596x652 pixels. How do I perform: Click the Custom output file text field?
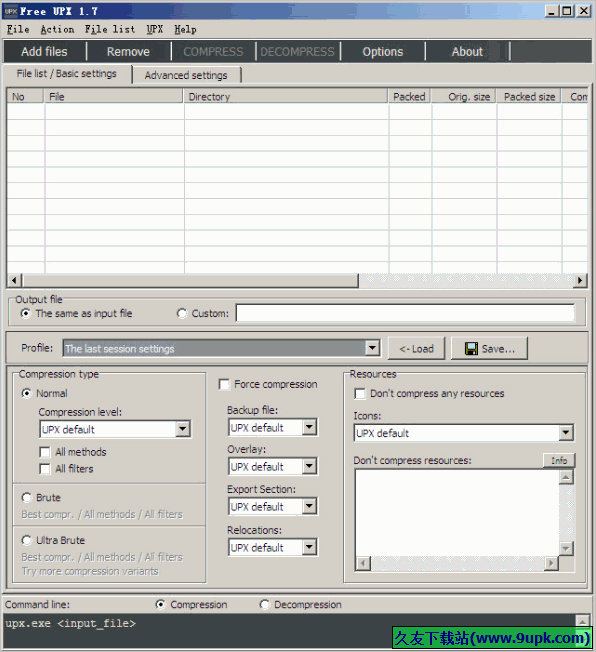coord(405,313)
